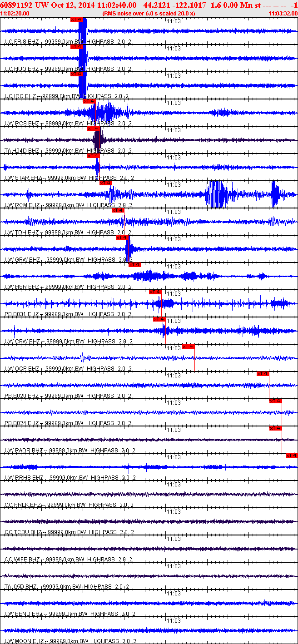The image size is (298, 644).
Task: Click the UW BEND EHZ station label
Action: pyautogui.click(x=23, y=614)
